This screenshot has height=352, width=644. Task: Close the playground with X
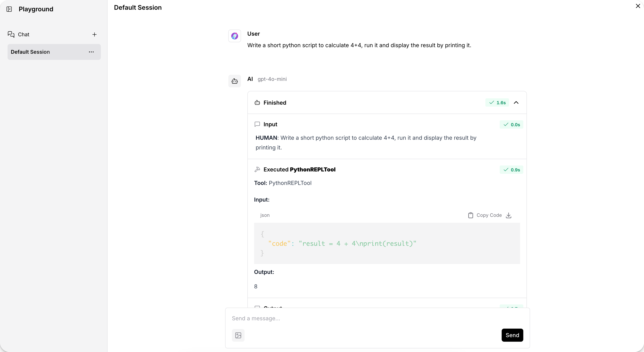click(638, 6)
